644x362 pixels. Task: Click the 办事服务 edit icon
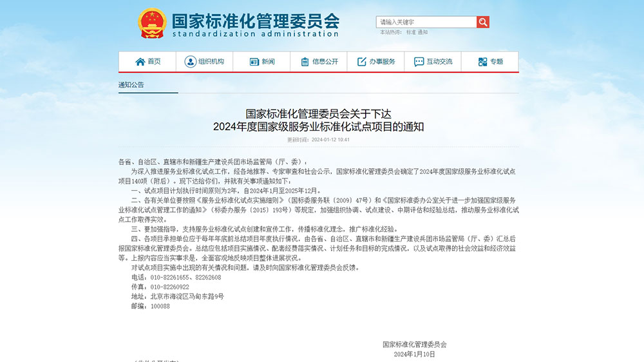[x=361, y=62]
